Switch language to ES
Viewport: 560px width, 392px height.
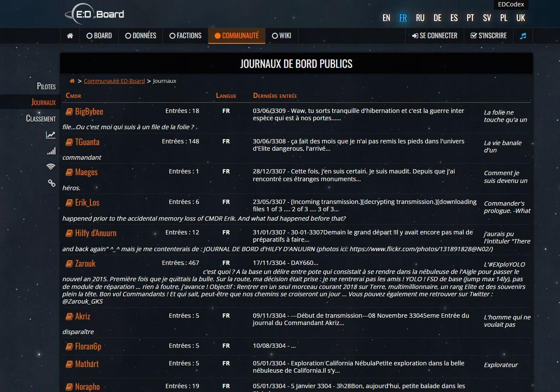tap(454, 18)
